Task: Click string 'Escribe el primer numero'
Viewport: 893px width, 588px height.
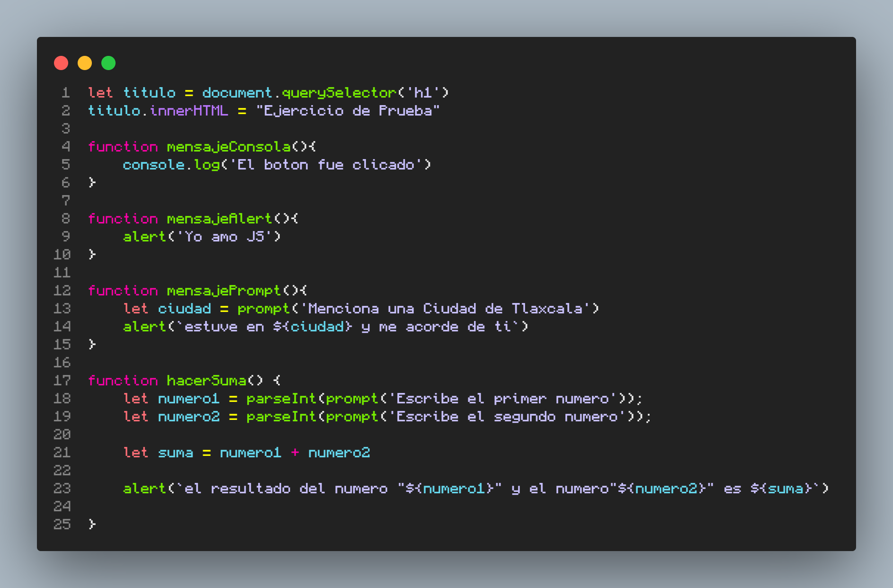Action: click(x=503, y=399)
